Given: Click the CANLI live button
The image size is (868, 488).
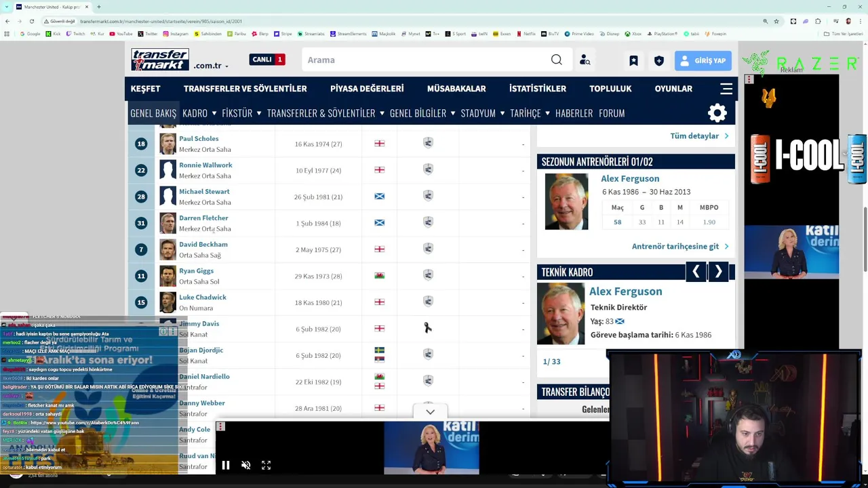Looking at the screenshot, I should (x=267, y=60).
